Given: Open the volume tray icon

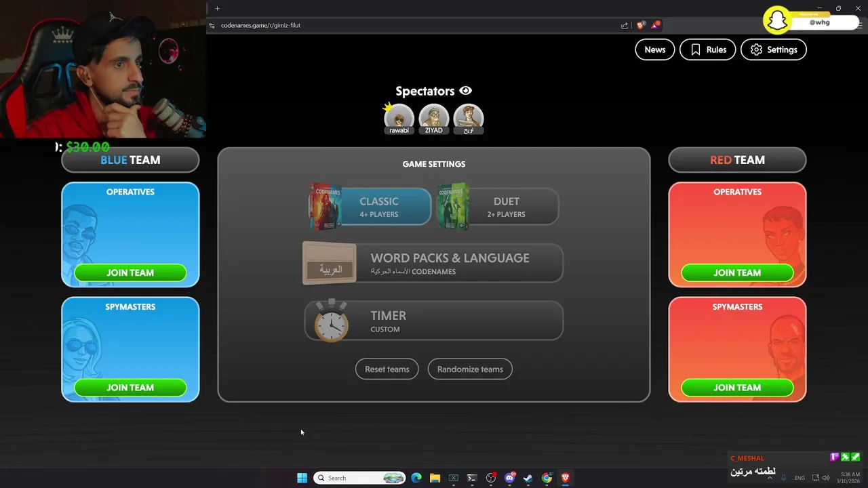Looking at the screenshot, I should 826,478.
